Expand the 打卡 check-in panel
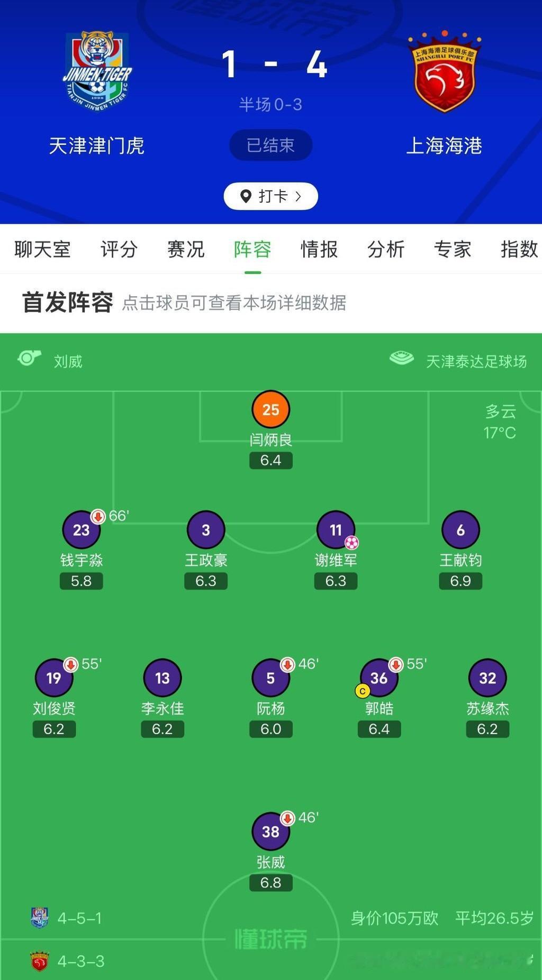Screen dimensions: 542x980 [270, 196]
